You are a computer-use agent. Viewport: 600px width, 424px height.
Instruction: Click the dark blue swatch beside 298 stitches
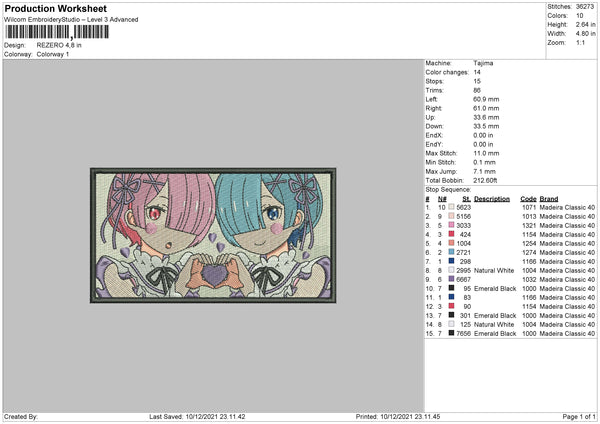pyautogui.click(x=451, y=261)
